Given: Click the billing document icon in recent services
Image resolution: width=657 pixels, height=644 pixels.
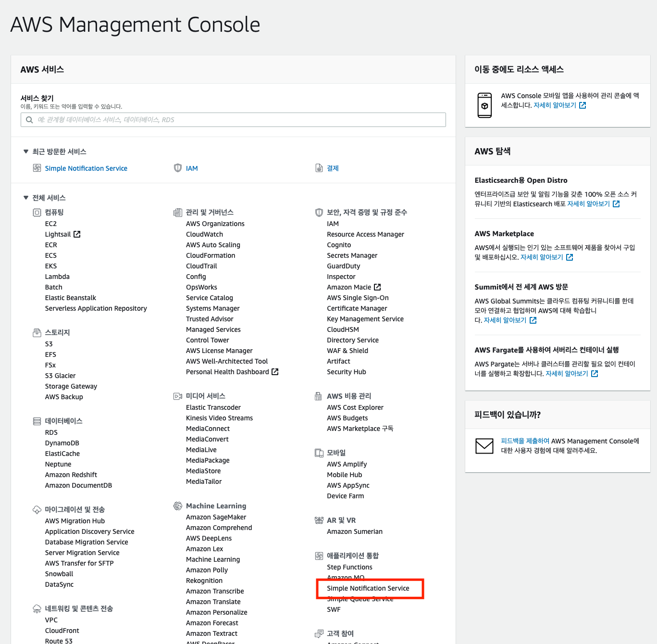Looking at the screenshot, I should (319, 168).
